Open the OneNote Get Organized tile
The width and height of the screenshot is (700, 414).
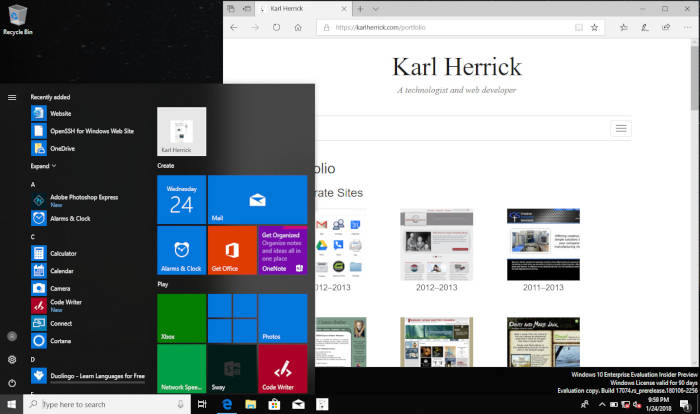283,250
